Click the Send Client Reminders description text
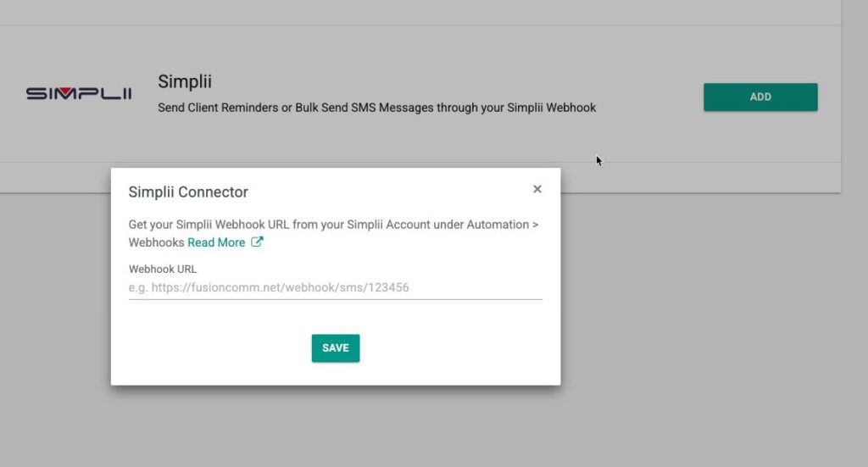 point(377,108)
